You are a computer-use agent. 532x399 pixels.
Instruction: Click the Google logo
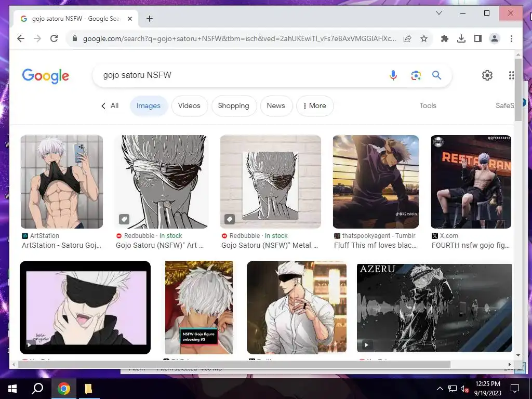[x=46, y=76]
